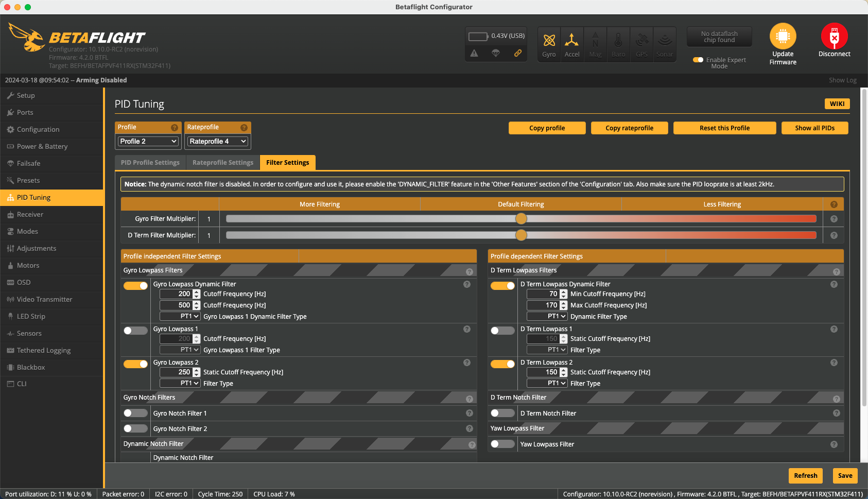Click the D Term Filter Multiplier slider handle
The height and width of the screenshot is (499, 868).
click(x=521, y=235)
